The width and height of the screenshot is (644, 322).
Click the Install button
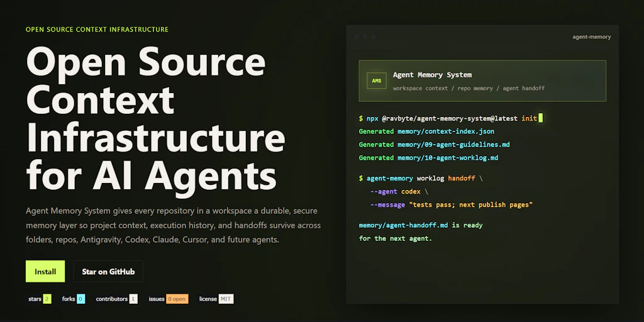pyautogui.click(x=45, y=271)
